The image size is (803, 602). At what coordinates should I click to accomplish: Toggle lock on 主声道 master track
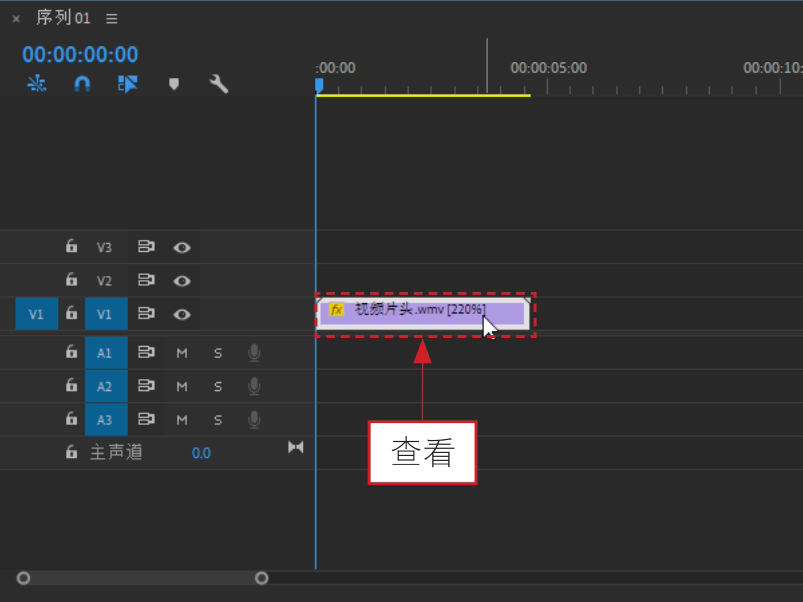coord(71,452)
